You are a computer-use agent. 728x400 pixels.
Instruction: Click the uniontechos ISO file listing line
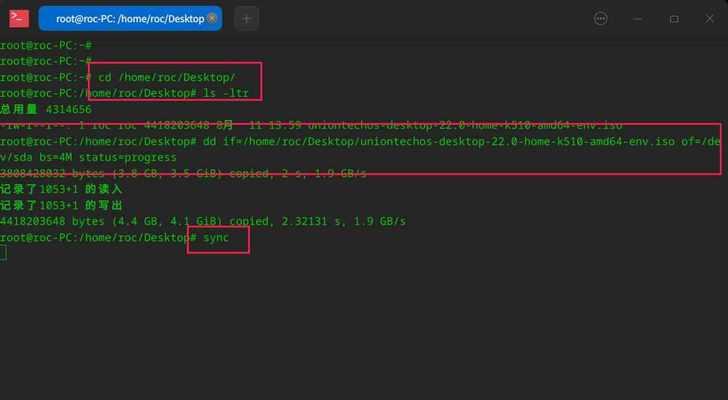pos(311,125)
